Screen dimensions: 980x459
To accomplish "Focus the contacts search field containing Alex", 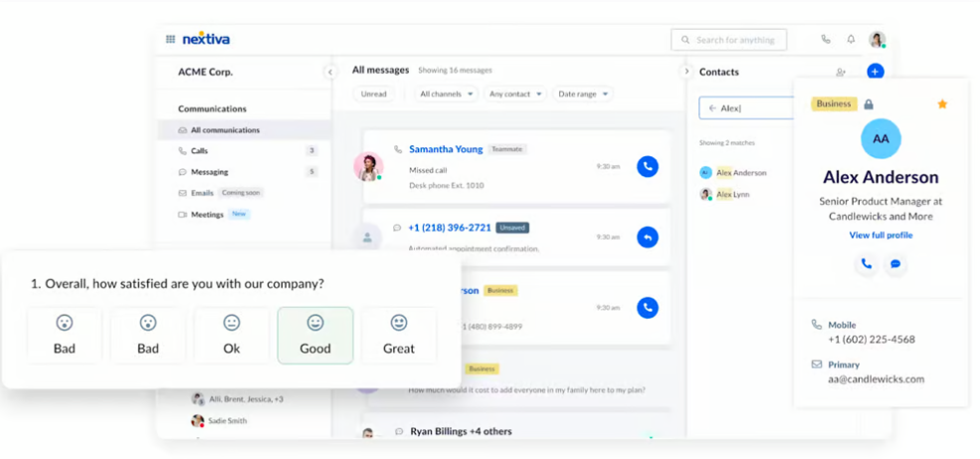I will 746,109.
